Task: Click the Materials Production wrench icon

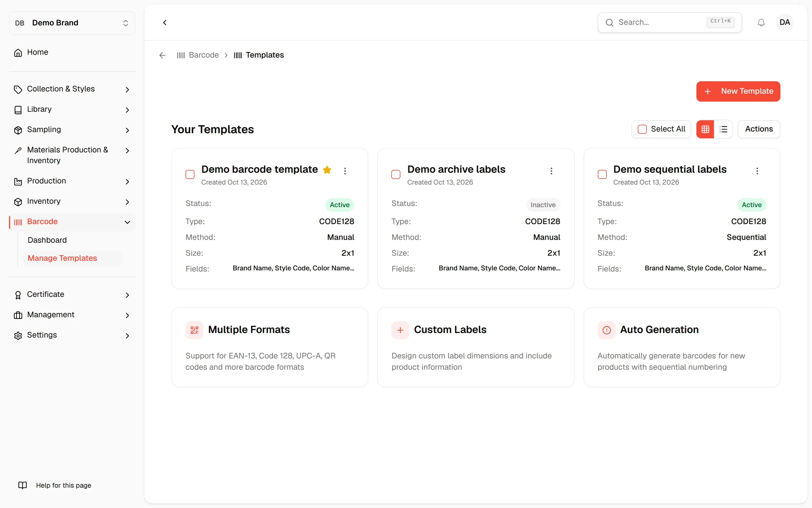Action: pos(18,150)
